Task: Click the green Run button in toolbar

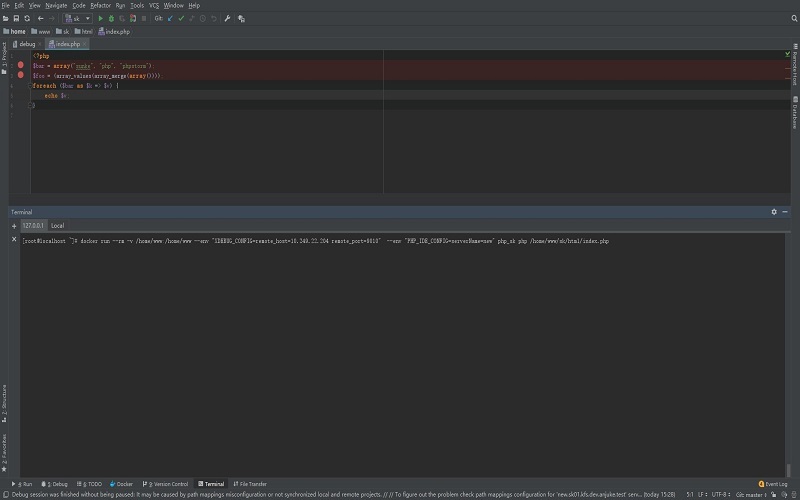Action: tap(100, 18)
